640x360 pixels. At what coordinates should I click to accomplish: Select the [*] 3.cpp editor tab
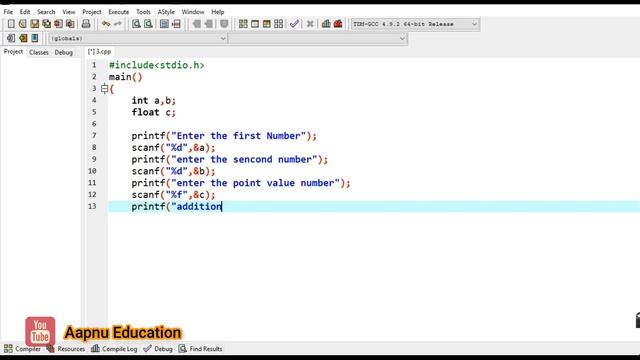[x=100, y=51]
